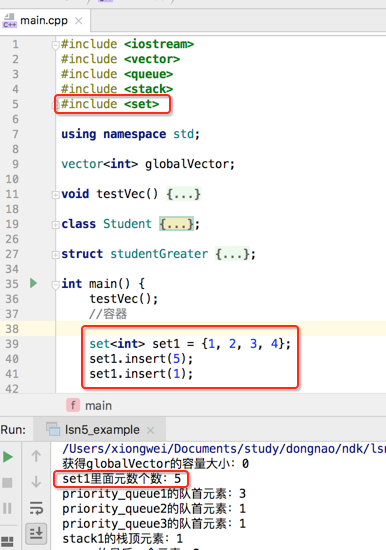386x550 pixels.
Task: Collapse the include block fold marker at line 1
Action: [x=55, y=45]
